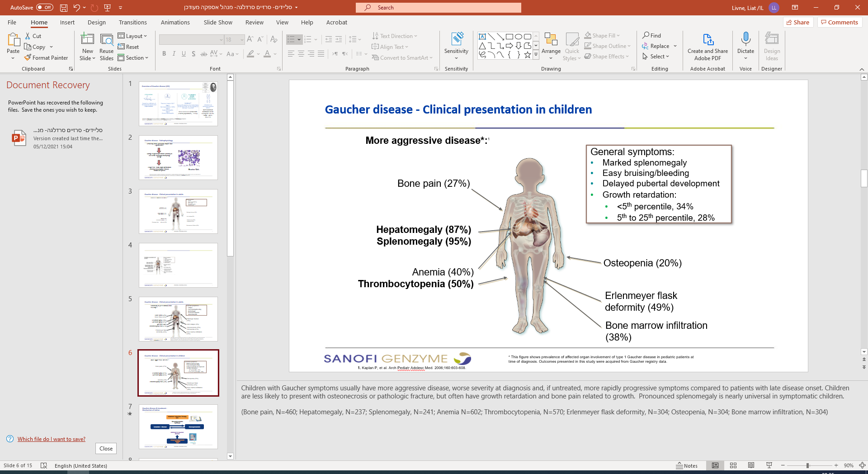Viewport: 868px width, 474px height.
Task: Open the Arrange objects tool
Action: tap(551, 45)
